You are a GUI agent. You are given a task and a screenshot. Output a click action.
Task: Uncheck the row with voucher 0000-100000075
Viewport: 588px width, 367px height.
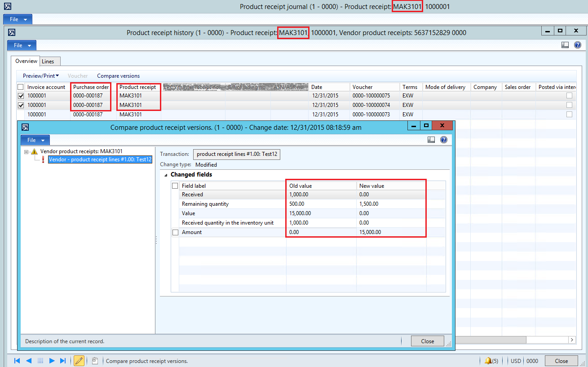21,96
